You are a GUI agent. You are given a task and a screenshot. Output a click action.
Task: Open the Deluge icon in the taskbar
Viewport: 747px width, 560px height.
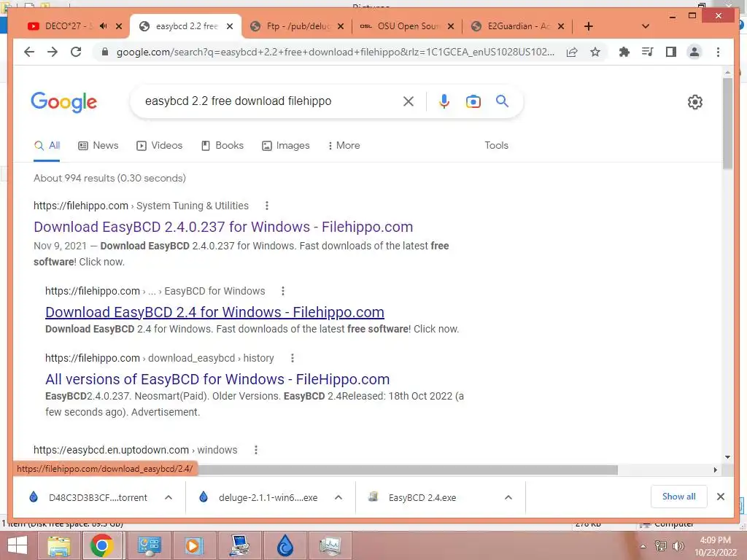(x=285, y=545)
